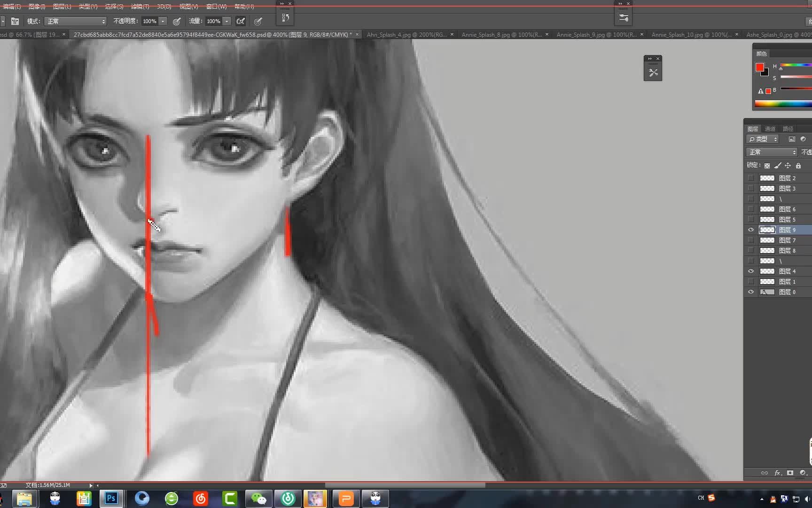The height and width of the screenshot is (508, 812).
Task: Open NetEase Cloud Music taskbar icon
Action: pos(200,498)
